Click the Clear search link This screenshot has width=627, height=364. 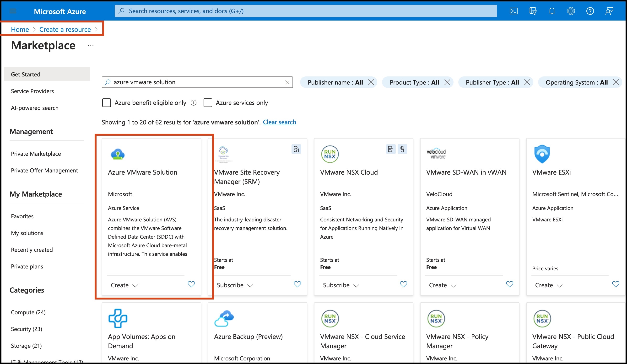(279, 122)
